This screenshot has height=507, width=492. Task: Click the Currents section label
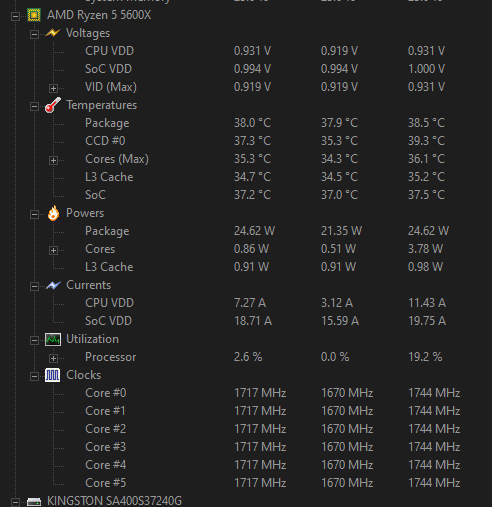[88, 285]
